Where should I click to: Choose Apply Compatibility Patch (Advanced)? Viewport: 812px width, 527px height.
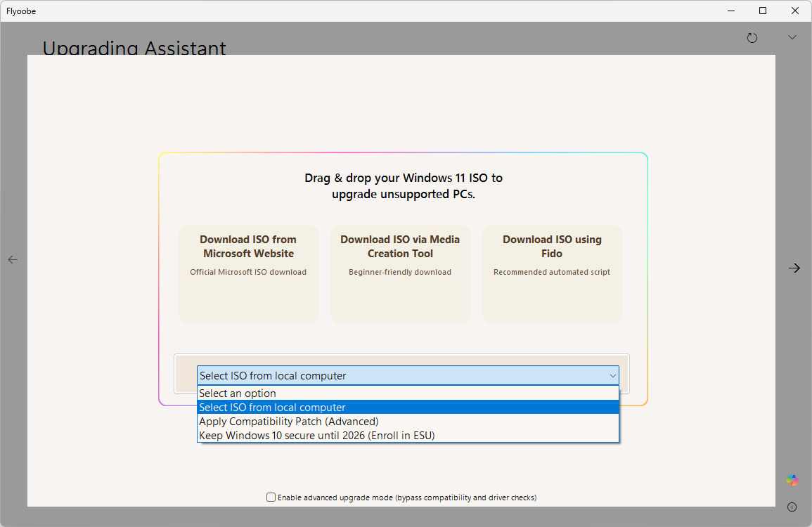point(408,422)
